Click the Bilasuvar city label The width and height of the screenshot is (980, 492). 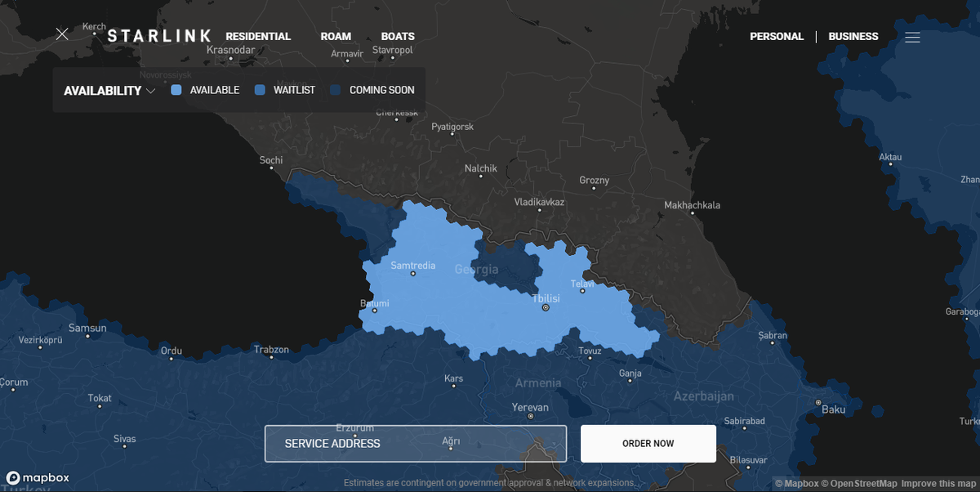pyautogui.click(x=749, y=460)
